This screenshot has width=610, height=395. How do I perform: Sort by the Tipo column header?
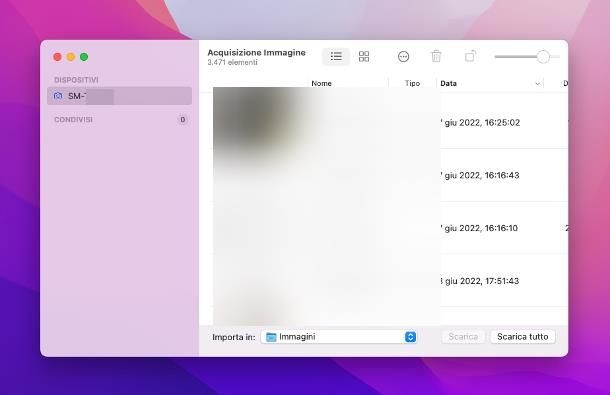[412, 83]
